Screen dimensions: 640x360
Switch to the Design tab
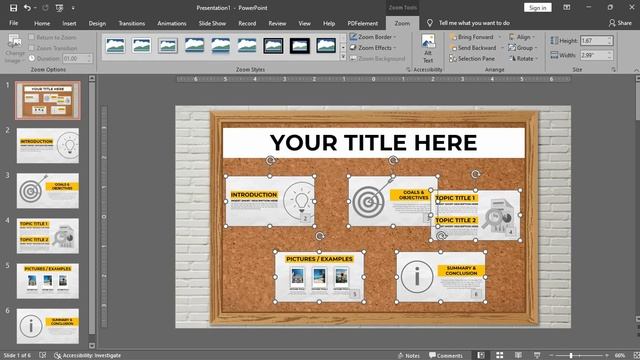(x=97, y=23)
